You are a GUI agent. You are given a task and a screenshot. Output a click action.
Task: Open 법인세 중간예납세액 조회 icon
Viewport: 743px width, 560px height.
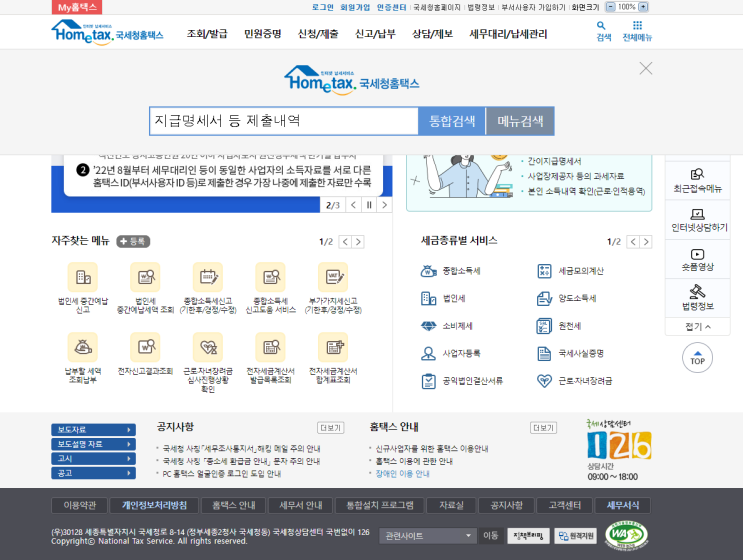pyautogui.click(x=145, y=277)
